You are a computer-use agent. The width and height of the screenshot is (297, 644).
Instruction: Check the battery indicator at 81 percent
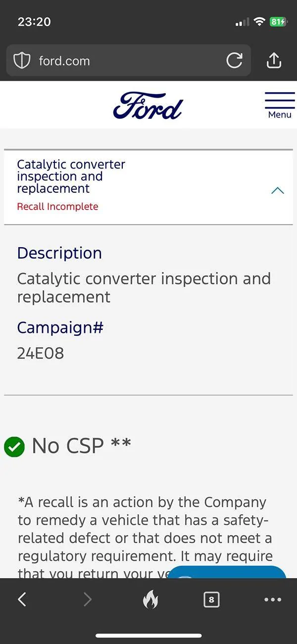click(279, 22)
